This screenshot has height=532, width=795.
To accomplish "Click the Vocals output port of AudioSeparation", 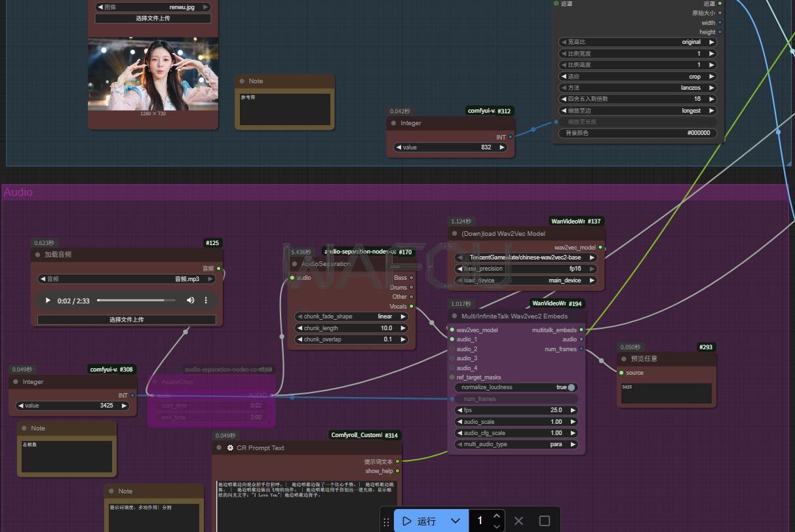I will pos(412,306).
